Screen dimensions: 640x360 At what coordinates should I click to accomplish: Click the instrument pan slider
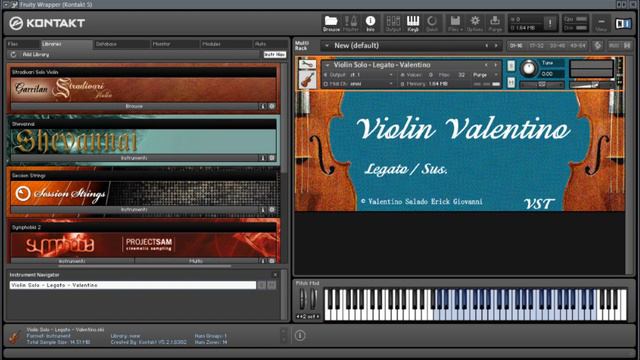[x=542, y=84]
